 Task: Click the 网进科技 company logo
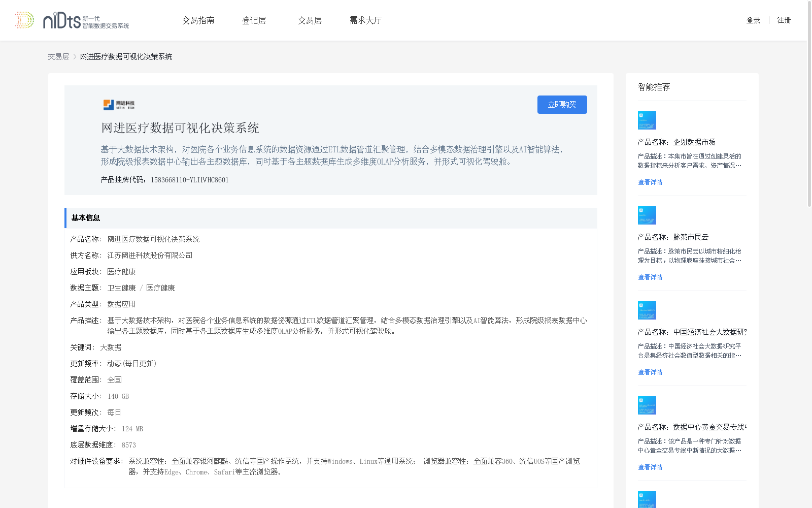point(119,105)
